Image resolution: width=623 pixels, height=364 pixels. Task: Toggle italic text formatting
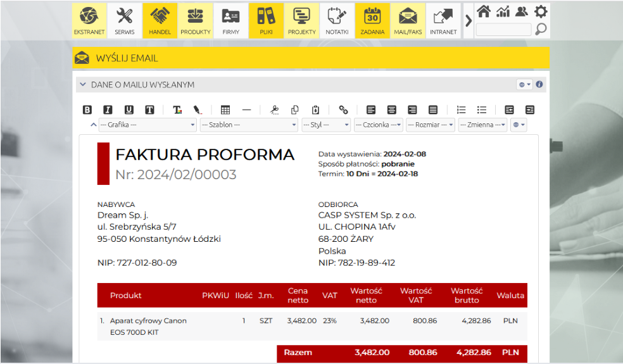click(x=108, y=110)
